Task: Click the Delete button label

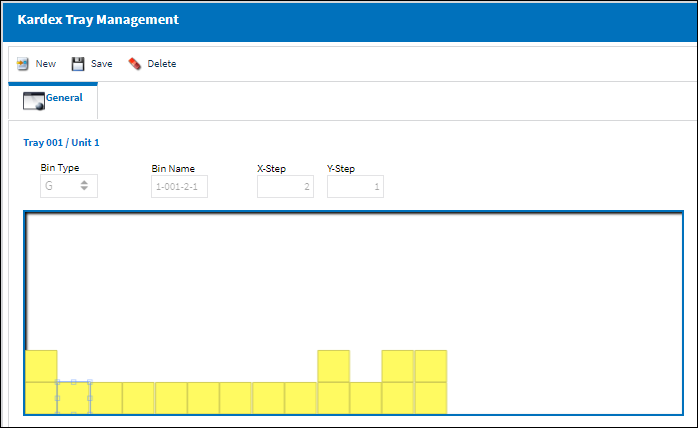Action: coord(162,64)
